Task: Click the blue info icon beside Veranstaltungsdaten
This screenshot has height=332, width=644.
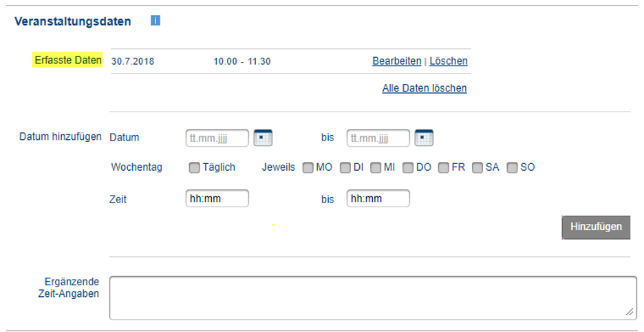Action: click(x=155, y=20)
